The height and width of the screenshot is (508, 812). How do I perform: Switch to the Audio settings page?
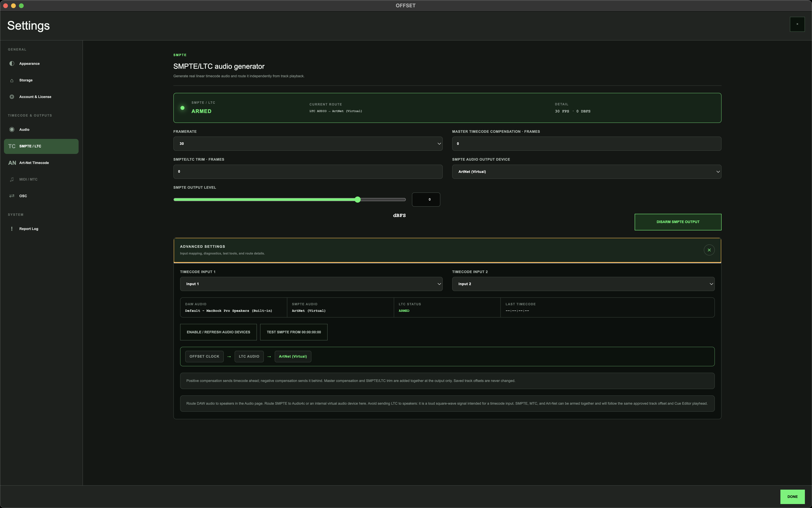pyautogui.click(x=41, y=130)
